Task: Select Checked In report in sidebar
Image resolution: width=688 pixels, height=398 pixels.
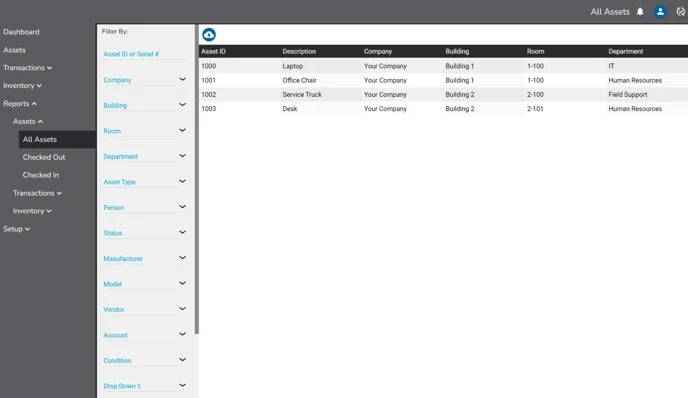Action: 41,175
